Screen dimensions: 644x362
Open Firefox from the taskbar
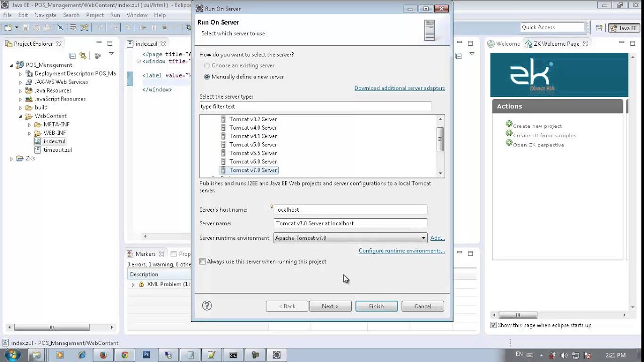point(103,355)
